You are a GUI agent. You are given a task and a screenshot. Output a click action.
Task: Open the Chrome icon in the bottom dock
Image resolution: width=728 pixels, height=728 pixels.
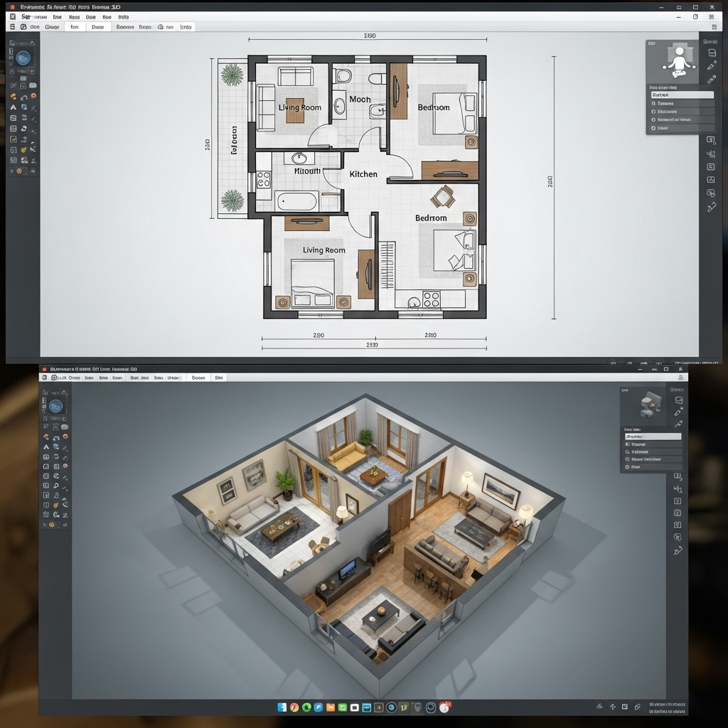pos(294,707)
